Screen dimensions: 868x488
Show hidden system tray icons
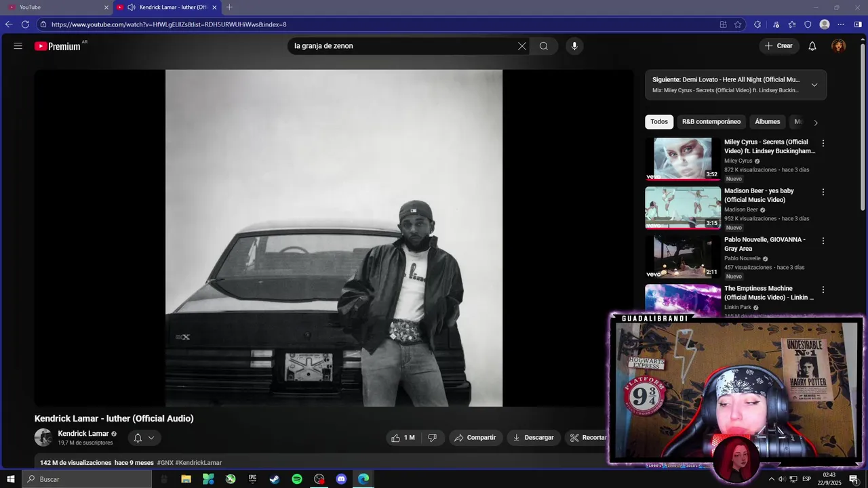(771, 479)
